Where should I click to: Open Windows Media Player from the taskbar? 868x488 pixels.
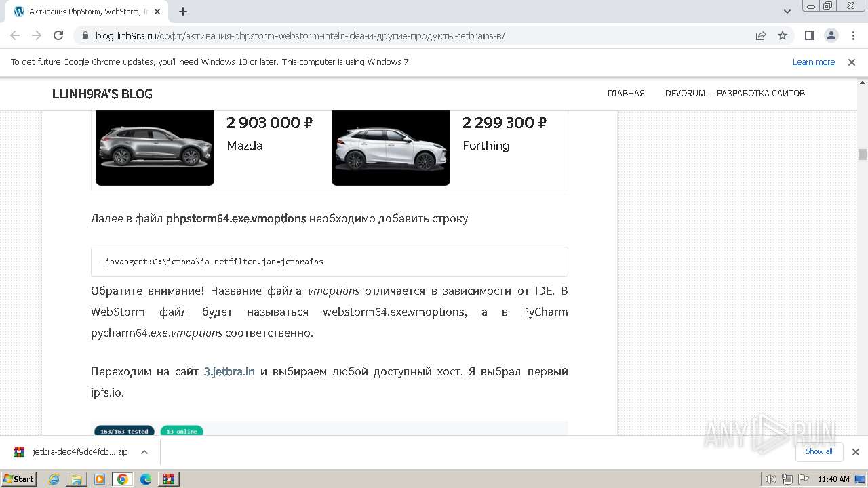[x=100, y=479]
